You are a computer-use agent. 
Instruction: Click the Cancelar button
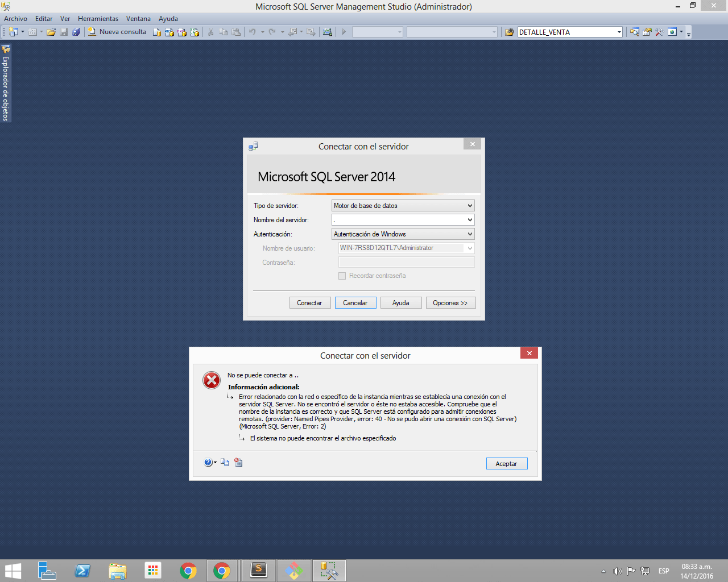[355, 303]
